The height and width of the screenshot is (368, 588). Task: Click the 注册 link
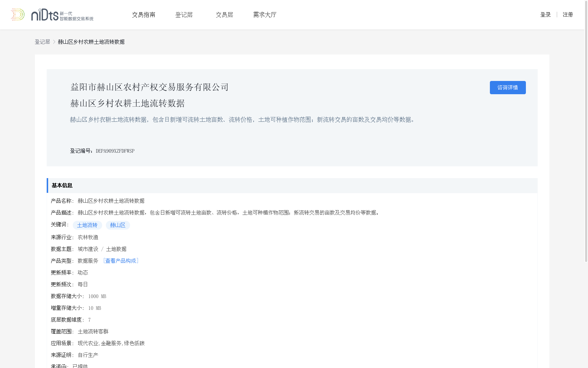568,15
